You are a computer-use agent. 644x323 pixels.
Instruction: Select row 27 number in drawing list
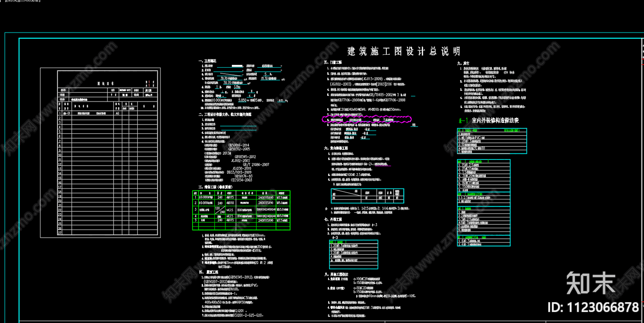(x=60, y=233)
